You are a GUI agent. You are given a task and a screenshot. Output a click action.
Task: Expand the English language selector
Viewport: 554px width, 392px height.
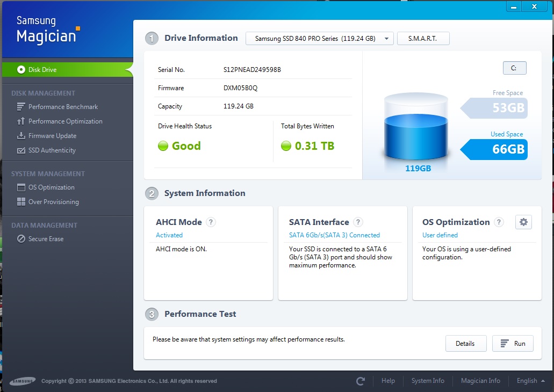pos(530,381)
